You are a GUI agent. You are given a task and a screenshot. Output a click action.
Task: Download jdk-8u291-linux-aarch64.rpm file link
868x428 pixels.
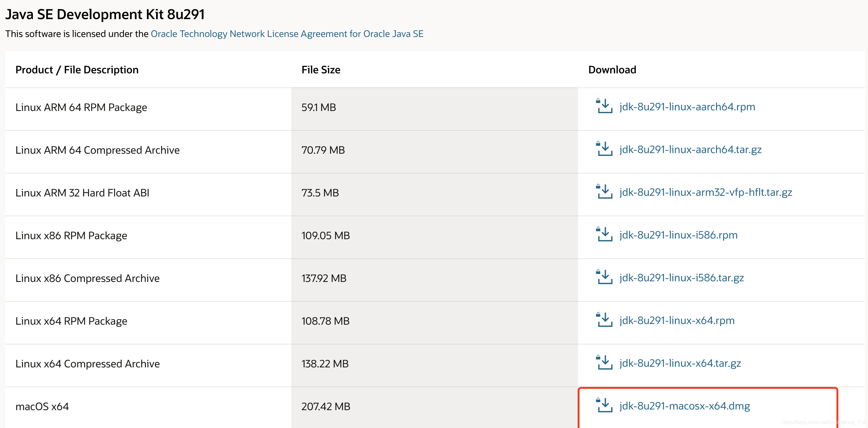pos(687,107)
